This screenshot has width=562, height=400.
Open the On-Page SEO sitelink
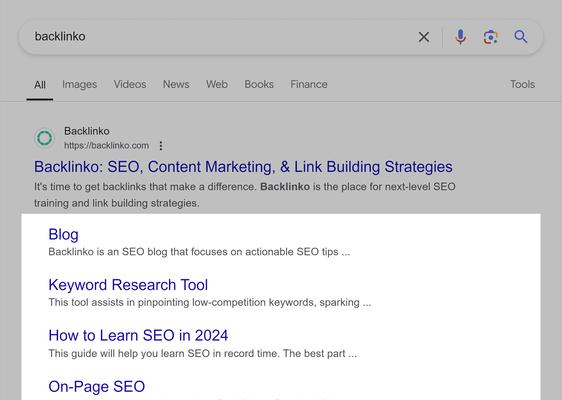pyautogui.click(x=97, y=387)
